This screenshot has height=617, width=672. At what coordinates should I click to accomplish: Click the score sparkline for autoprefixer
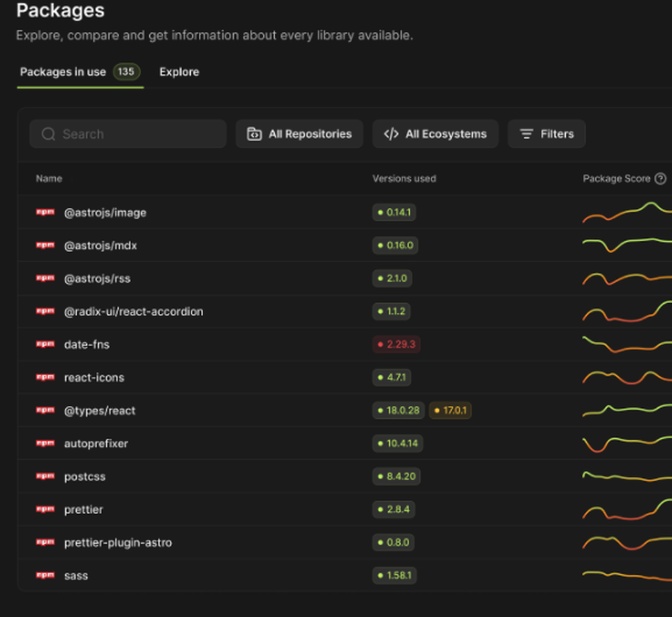[627, 444]
